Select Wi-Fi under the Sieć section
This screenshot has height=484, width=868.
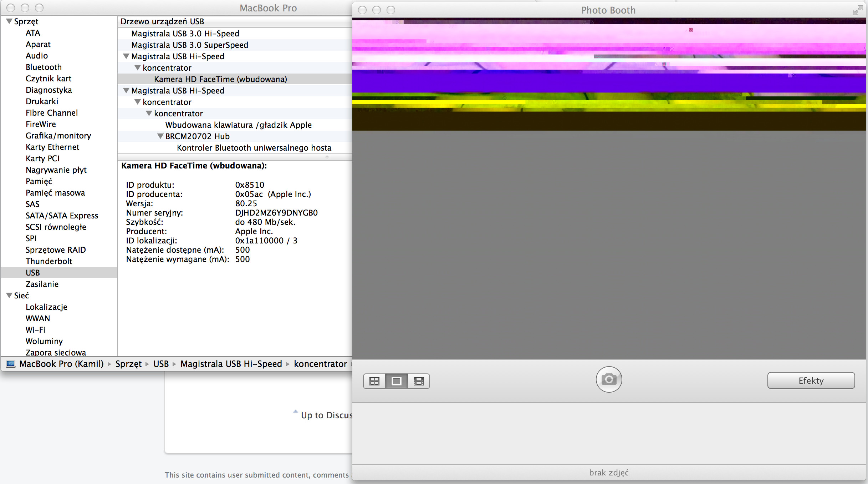[35, 329]
